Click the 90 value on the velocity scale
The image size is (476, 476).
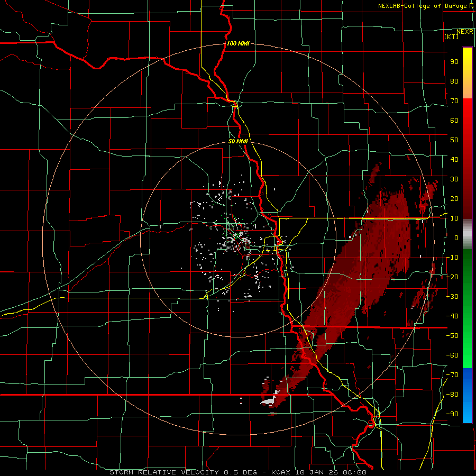(454, 62)
